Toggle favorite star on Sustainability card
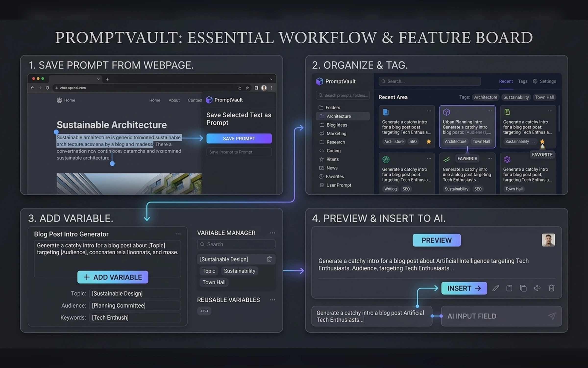The image size is (588, 368). pyautogui.click(x=542, y=141)
